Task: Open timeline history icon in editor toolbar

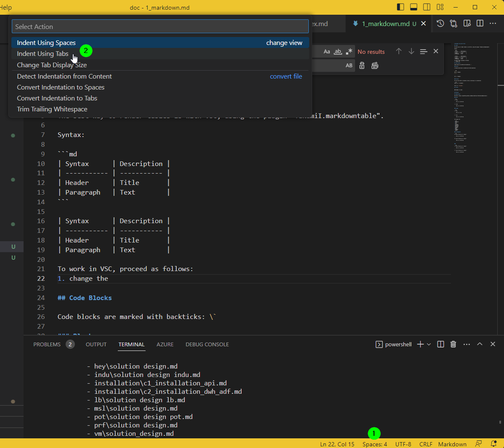Action: [440, 24]
